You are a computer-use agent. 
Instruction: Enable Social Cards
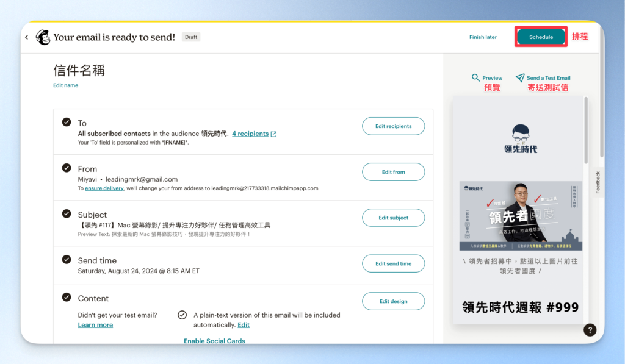point(214,341)
